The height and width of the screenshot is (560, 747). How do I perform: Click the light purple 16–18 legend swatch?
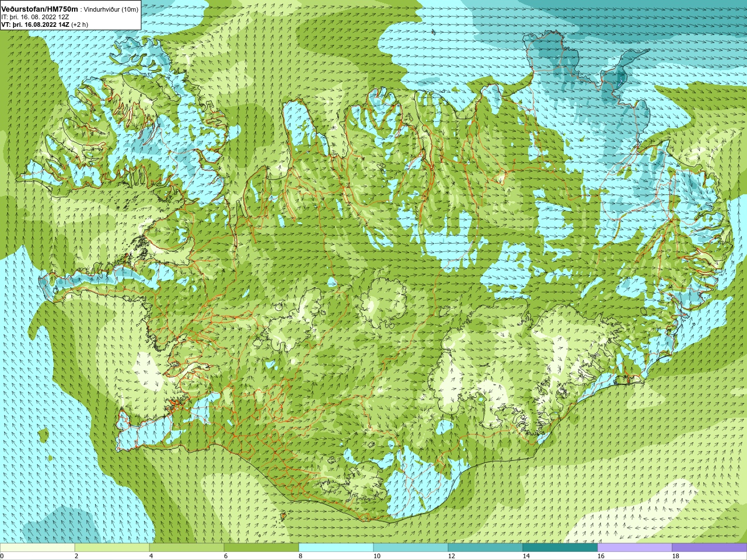click(x=635, y=548)
